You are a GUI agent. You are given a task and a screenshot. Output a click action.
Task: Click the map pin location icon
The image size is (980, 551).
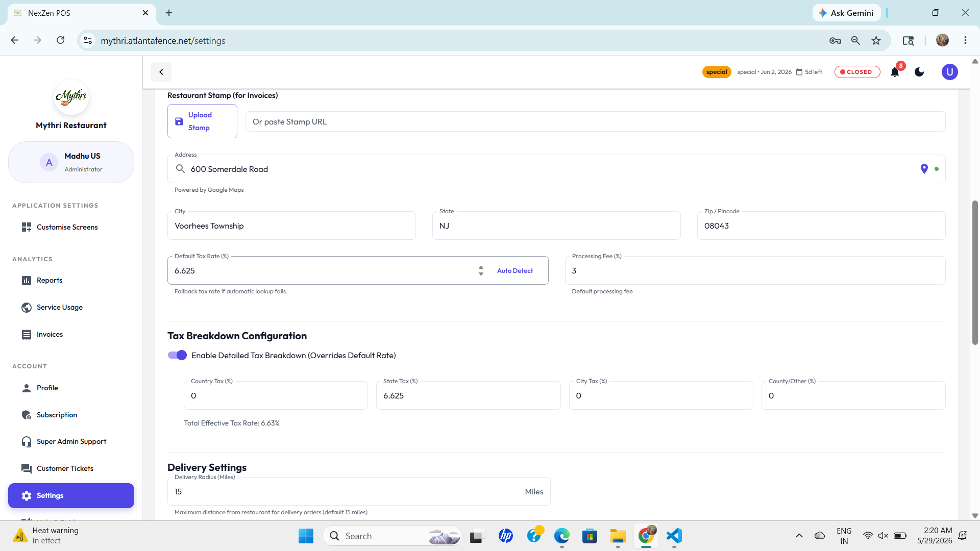[924, 169]
